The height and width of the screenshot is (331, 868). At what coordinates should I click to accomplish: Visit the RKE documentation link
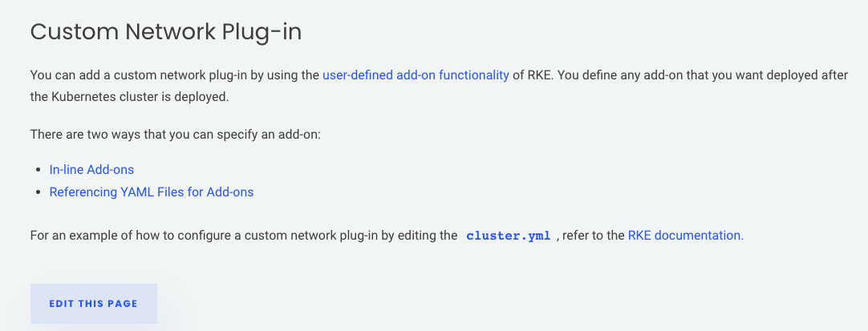click(685, 236)
